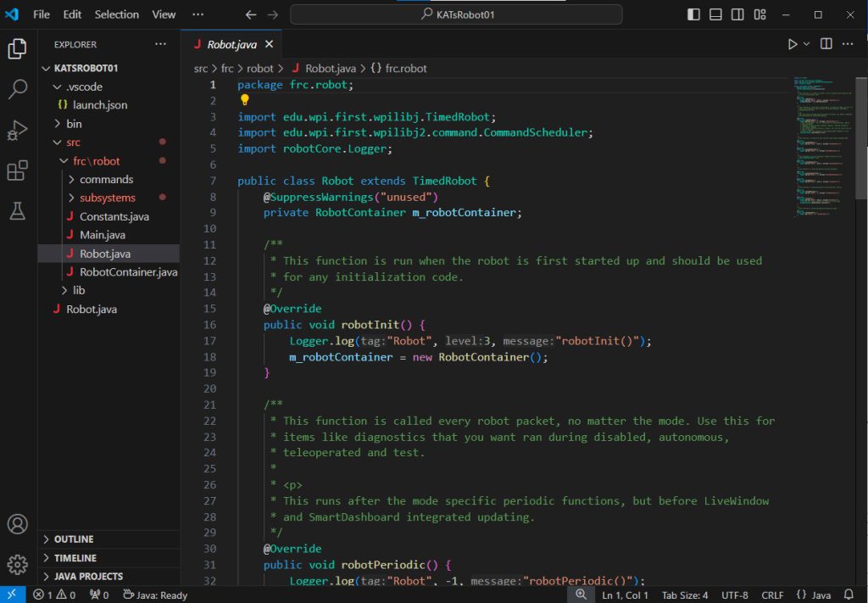This screenshot has height=603, width=868.
Task: Change Tab Size: 4 indentation setting
Action: pos(685,595)
